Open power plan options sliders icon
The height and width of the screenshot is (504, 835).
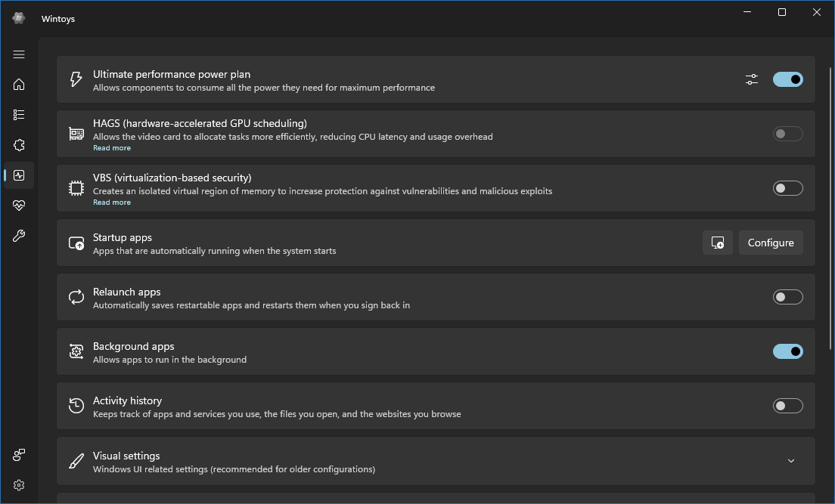pos(751,79)
